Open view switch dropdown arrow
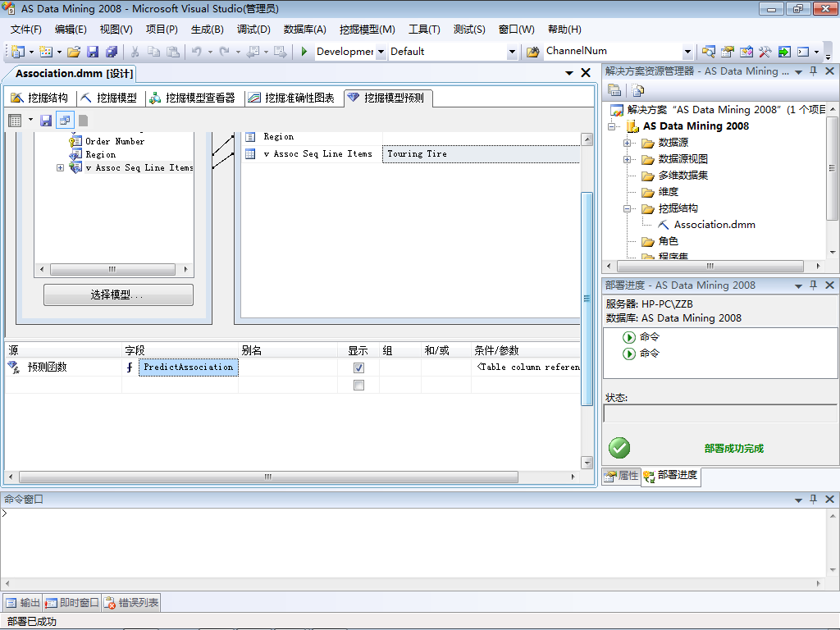 click(x=30, y=120)
